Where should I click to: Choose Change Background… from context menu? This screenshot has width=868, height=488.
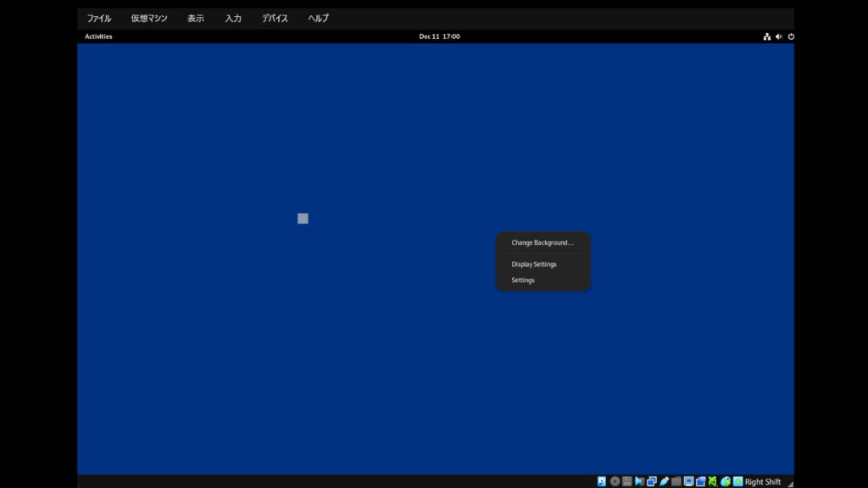(542, 243)
